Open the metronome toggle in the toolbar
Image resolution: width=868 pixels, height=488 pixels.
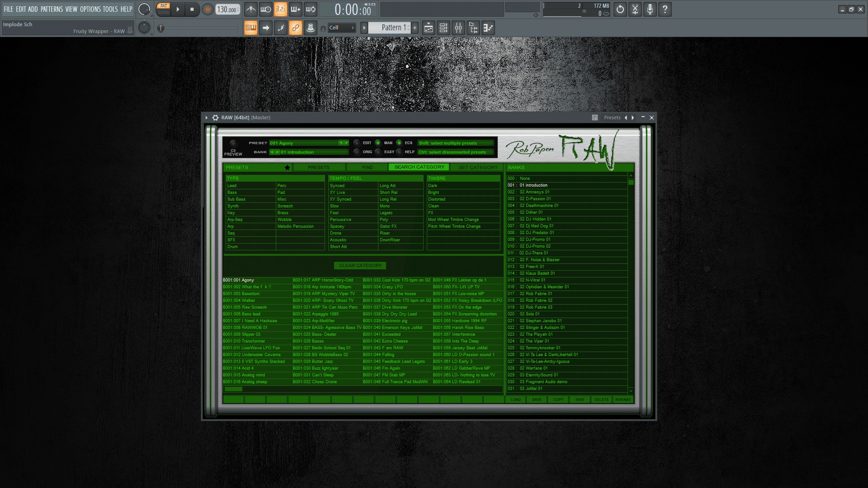pyautogui.click(x=251, y=9)
